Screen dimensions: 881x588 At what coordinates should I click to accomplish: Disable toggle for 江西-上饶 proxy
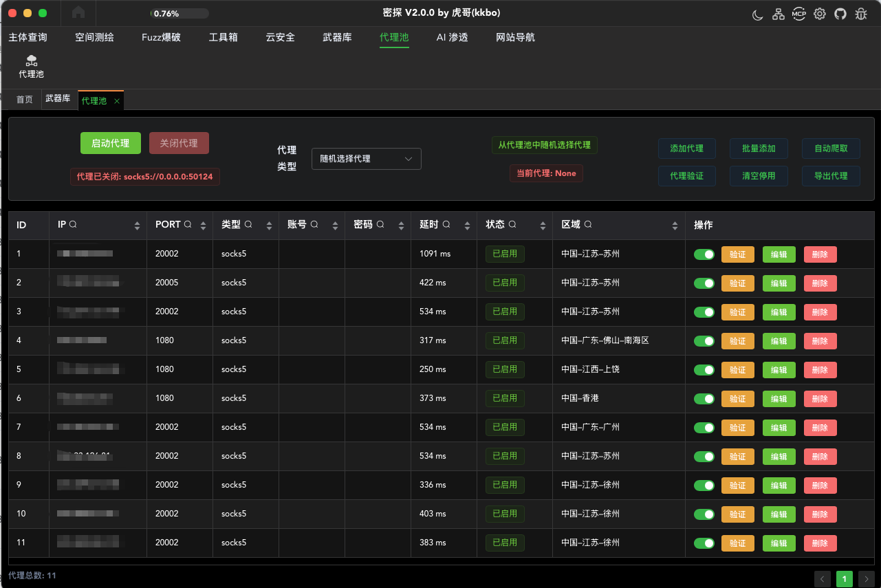click(704, 370)
